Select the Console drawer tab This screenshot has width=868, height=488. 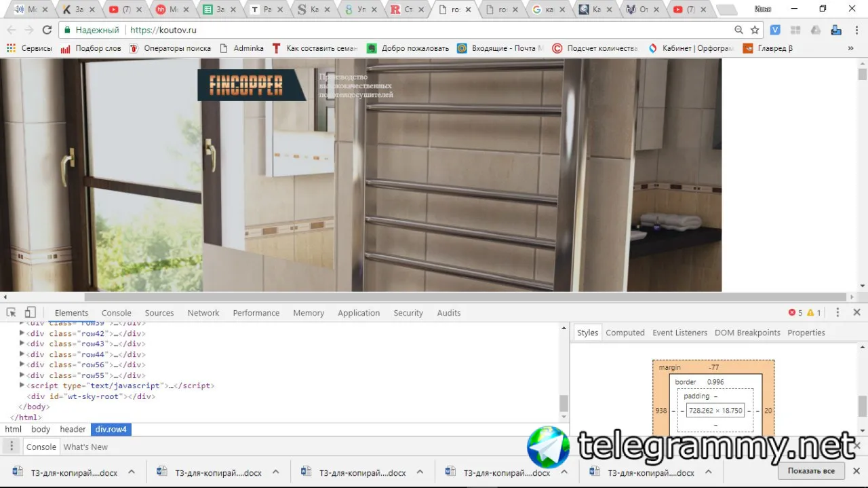pyautogui.click(x=41, y=447)
